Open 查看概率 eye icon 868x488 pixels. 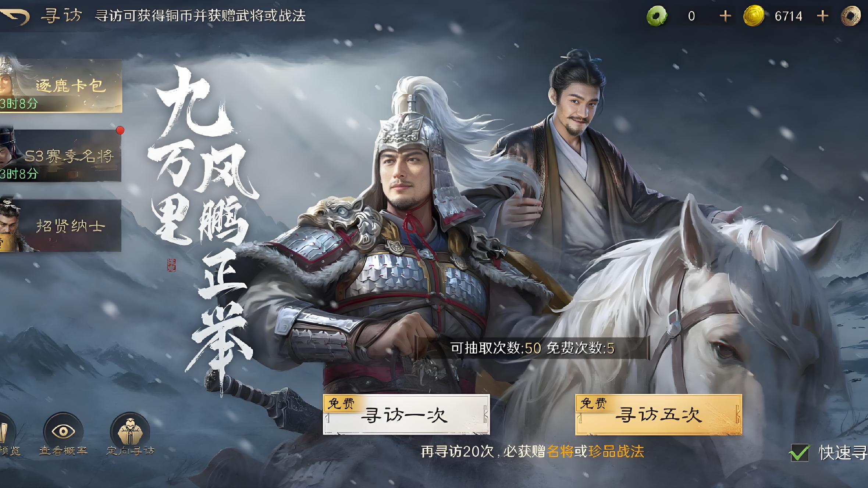(x=63, y=431)
